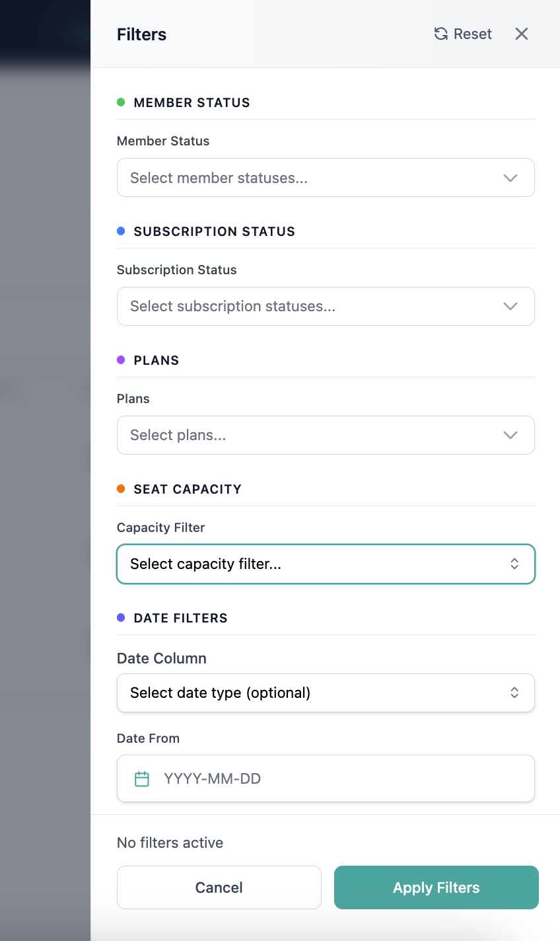Screen dimensions: 560x941
Task: Click the Cancel button
Action: [219, 887]
